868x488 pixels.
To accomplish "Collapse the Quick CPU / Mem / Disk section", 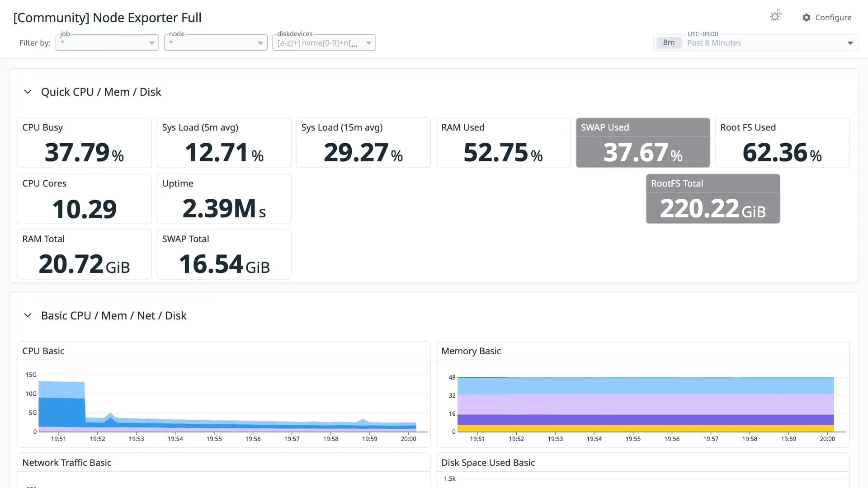I will tap(28, 92).
